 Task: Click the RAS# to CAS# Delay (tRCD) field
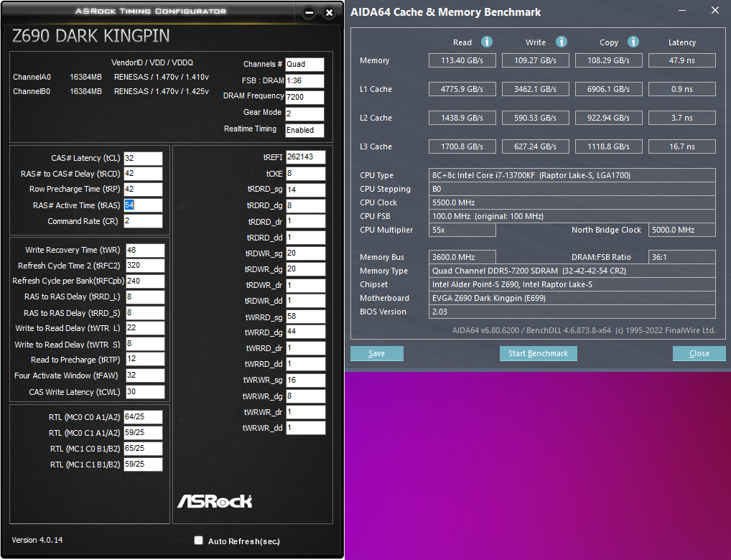point(143,174)
